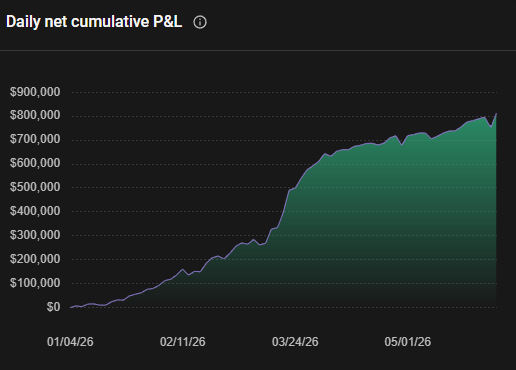Click the final peak of the P&L line

coord(496,114)
